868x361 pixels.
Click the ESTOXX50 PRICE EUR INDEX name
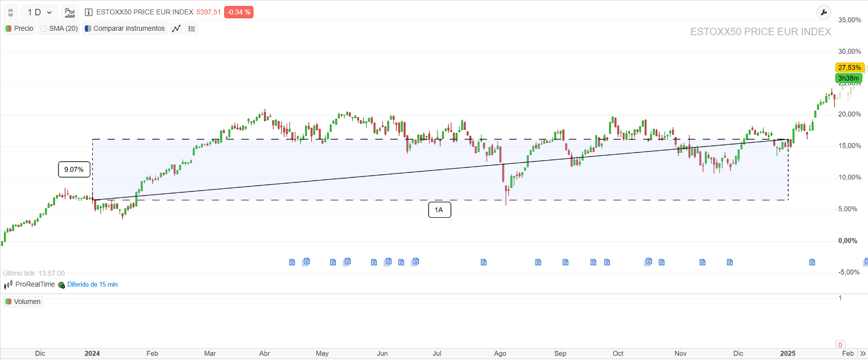(145, 12)
